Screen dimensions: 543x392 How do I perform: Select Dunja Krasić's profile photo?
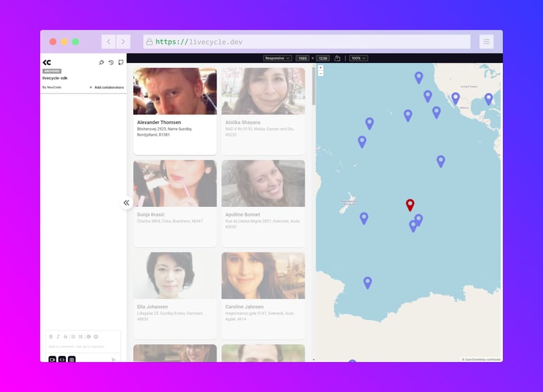[x=175, y=183]
